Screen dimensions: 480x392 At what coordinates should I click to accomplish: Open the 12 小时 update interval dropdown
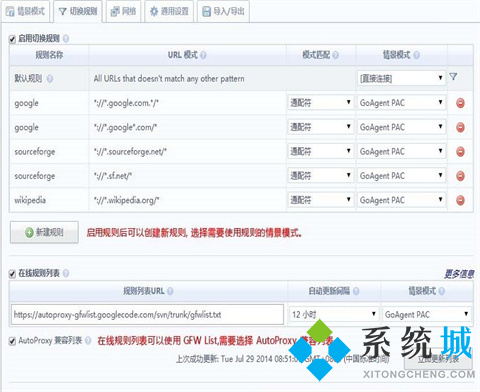click(334, 314)
